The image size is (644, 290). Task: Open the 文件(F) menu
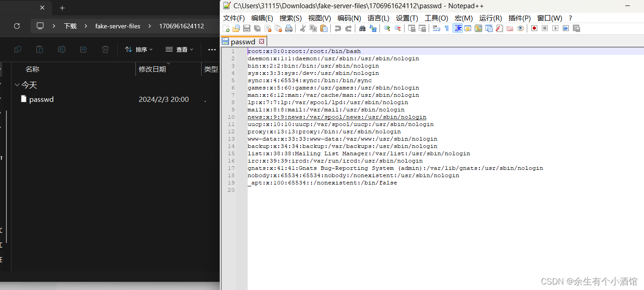pos(234,18)
